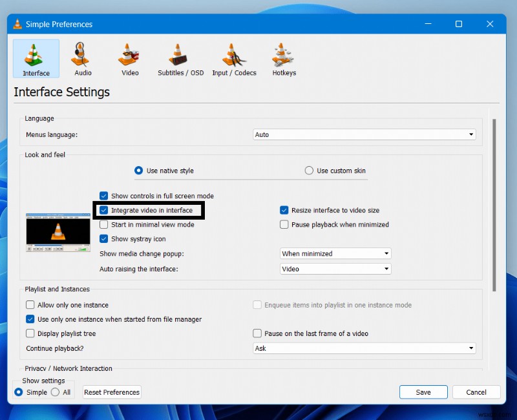Viewport: 517px width, 420px height.
Task: Disable Integrate video in interface
Action: 103,210
